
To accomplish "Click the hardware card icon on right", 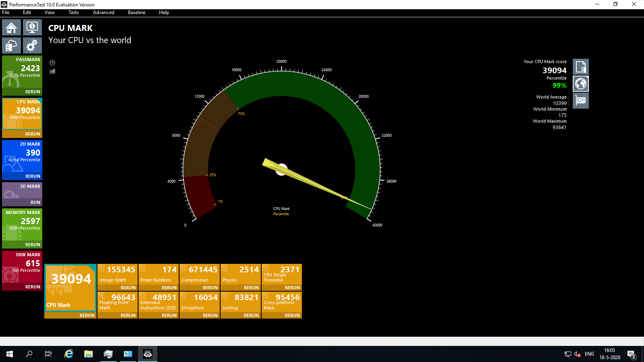I will coord(580,101).
